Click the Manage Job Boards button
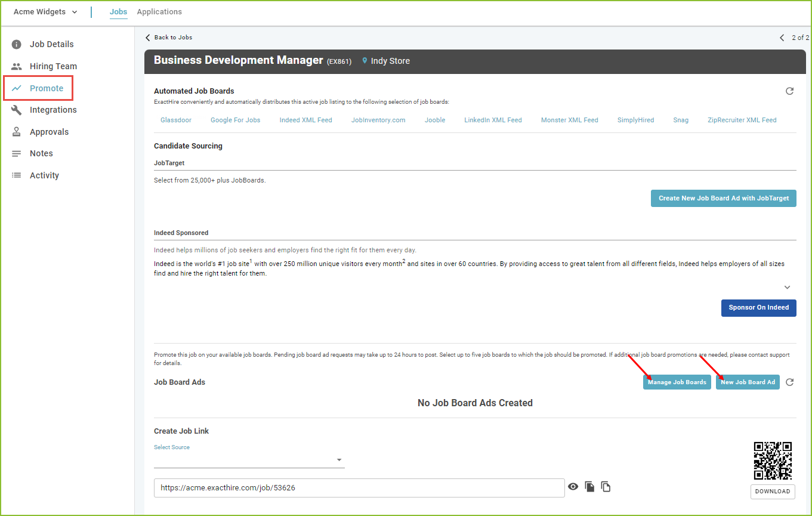This screenshot has height=516, width=812. coord(677,382)
